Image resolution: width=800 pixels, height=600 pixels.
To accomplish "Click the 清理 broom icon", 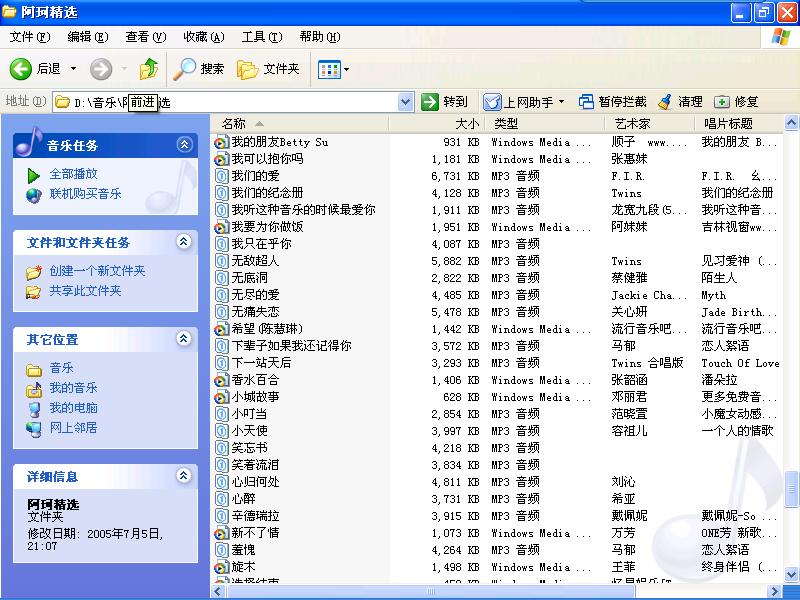I will point(664,102).
